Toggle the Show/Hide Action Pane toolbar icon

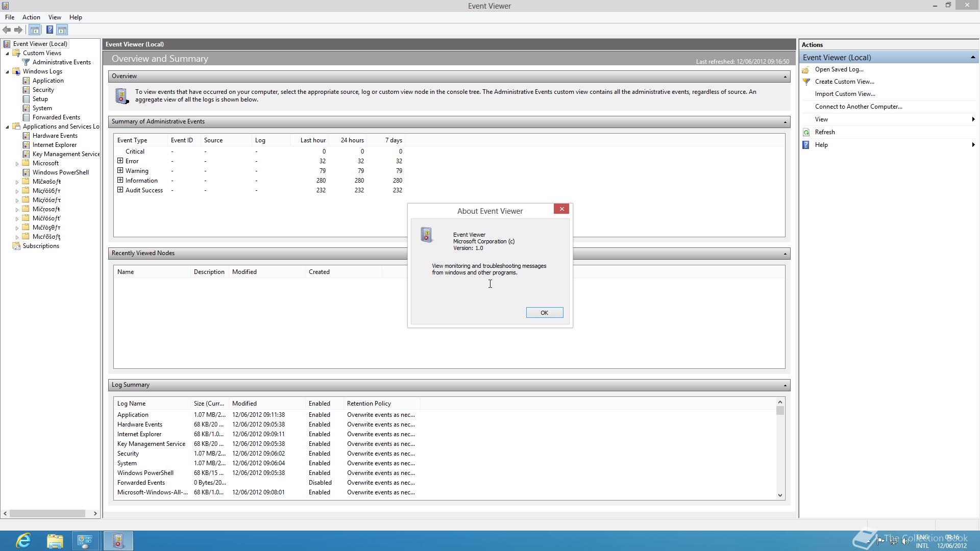(62, 30)
